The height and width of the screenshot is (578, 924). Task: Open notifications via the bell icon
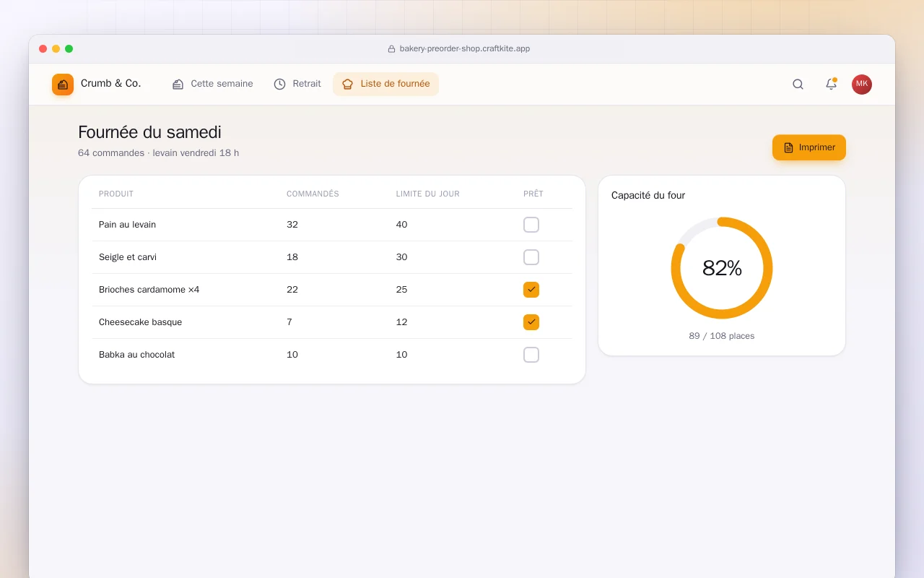[x=831, y=84]
